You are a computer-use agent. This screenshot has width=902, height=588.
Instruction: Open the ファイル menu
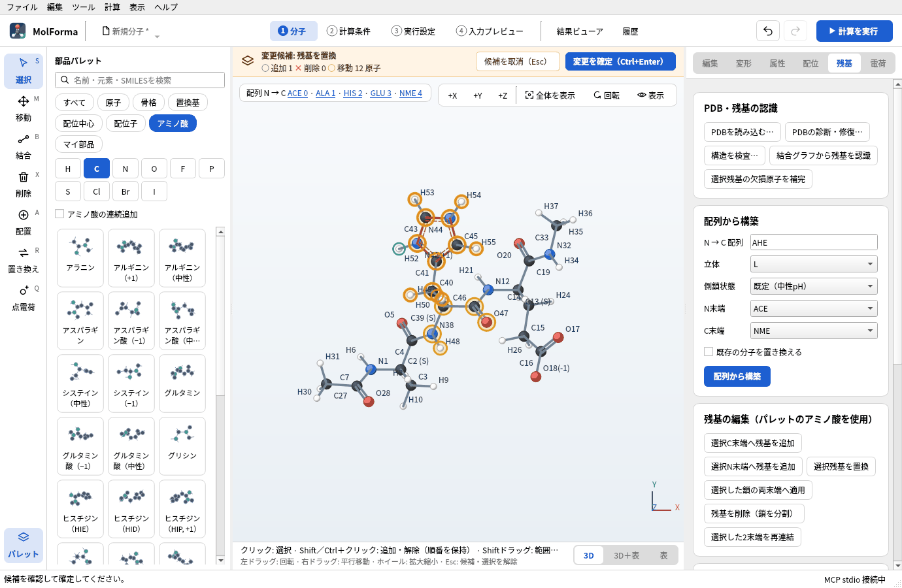22,7
